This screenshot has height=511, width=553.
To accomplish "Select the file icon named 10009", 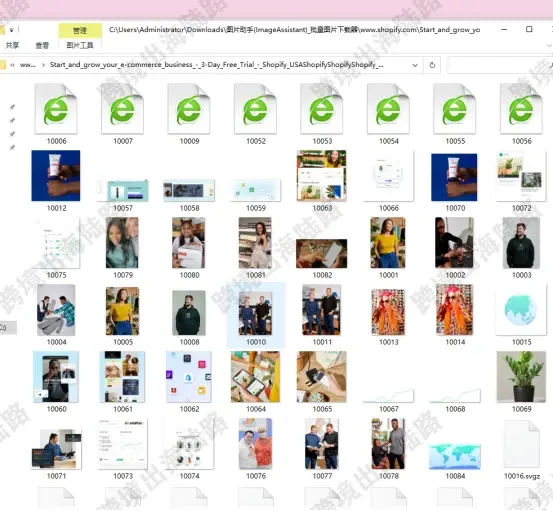I will [x=189, y=109].
